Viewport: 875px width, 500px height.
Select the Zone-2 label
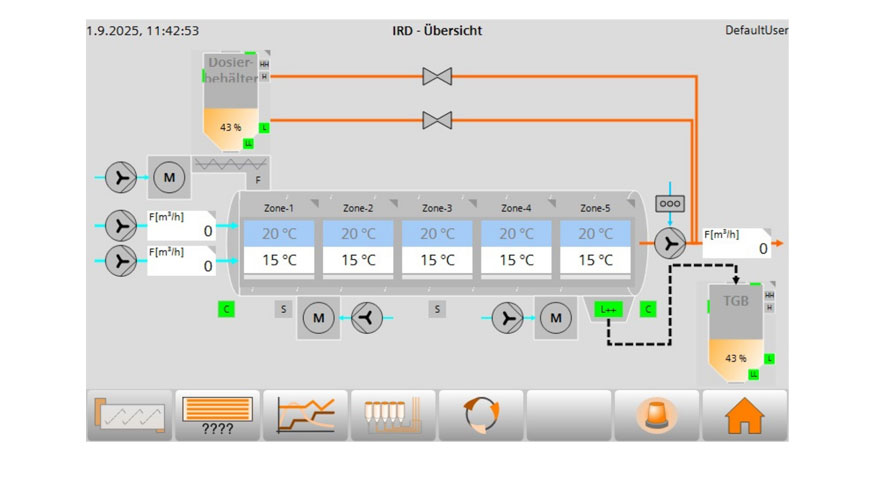(358, 208)
